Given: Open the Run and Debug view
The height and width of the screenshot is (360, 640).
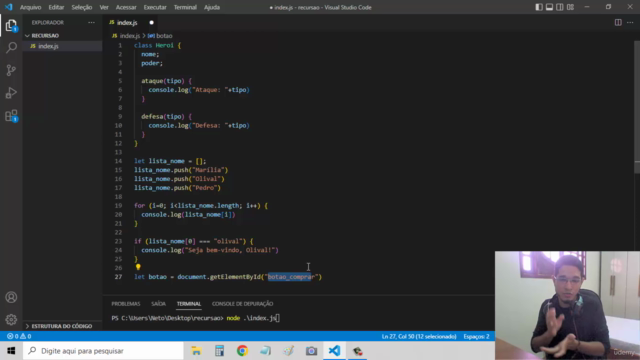Looking at the screenshot, I should tap(11, 93).
